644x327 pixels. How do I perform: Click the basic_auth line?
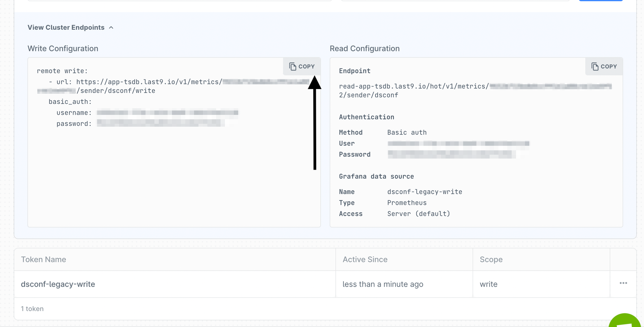pyautogui.click(x=70, y=102)
